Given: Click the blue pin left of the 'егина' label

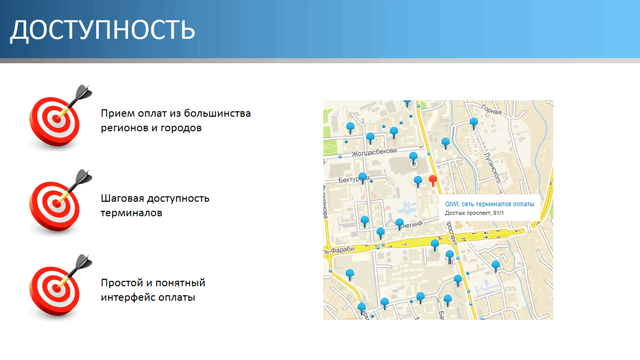Looking at the screenshot, I should (x=400, y=224).
